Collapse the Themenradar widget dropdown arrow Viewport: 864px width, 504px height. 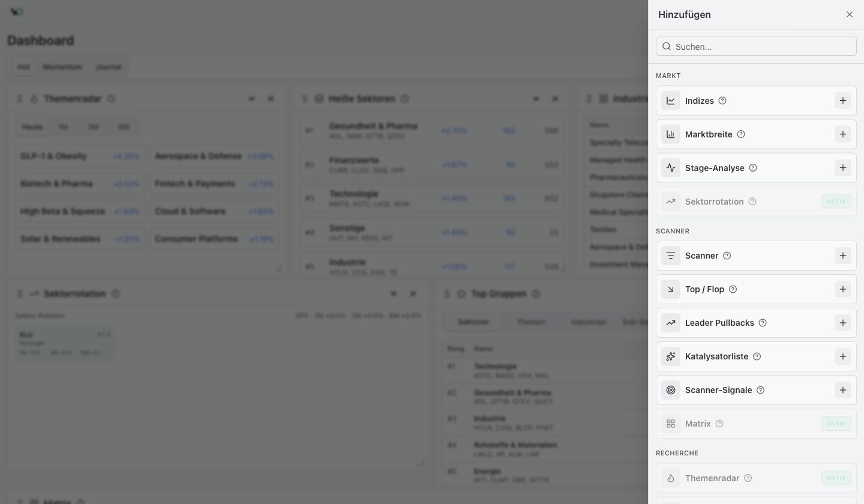pos(251,98)
